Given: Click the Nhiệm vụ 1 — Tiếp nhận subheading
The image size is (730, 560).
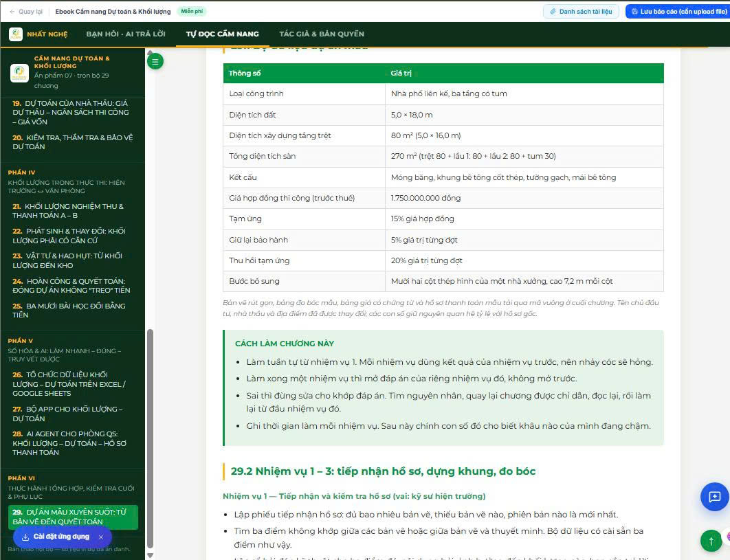Looking at the screenshot, I should coord(354,496).
